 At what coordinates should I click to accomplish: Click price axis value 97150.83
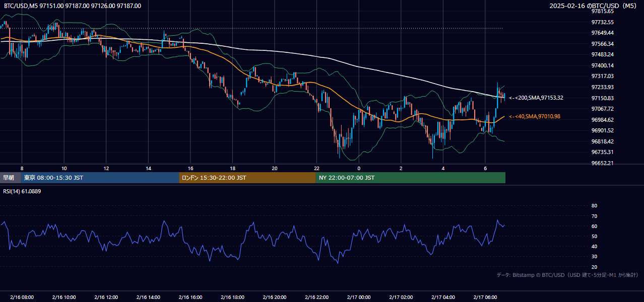pyautogui.click(x=603, y=98)
